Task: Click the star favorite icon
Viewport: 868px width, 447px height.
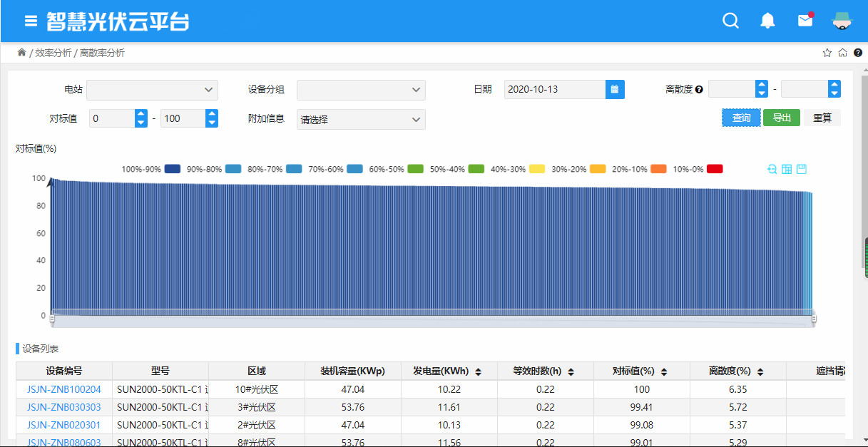Action: (x=827, y=53)
